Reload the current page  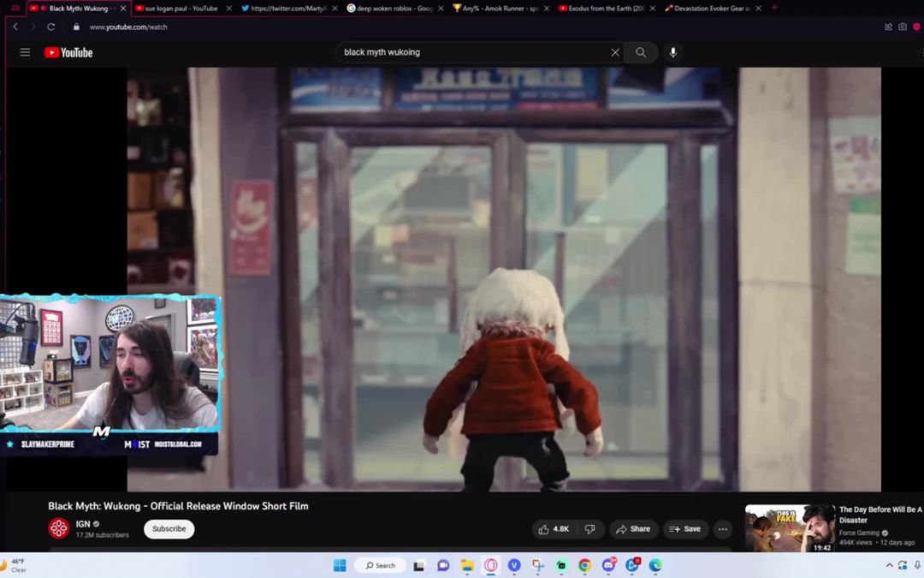[51, 27]
